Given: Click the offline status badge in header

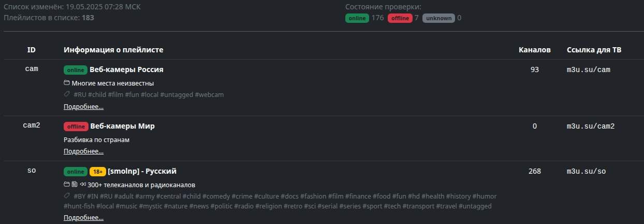Looking at the screenshot, I should tap(400, 18).
